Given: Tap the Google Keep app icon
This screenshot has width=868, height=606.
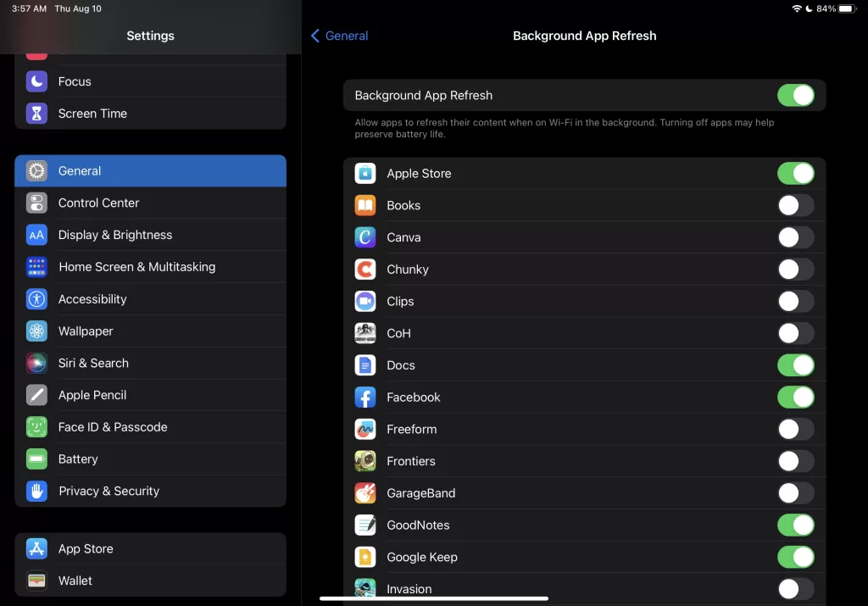Looking at the screenshot, I should click(x=365, y=558).
